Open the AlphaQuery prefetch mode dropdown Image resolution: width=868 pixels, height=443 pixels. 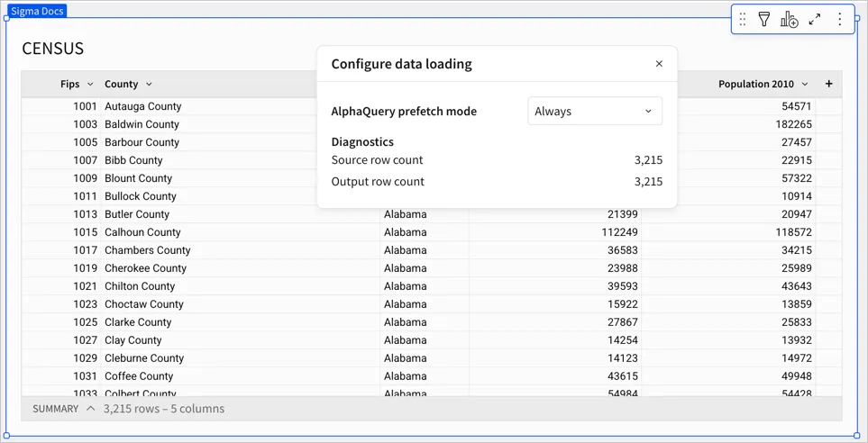pyautogui.click(x=595, y=111)
